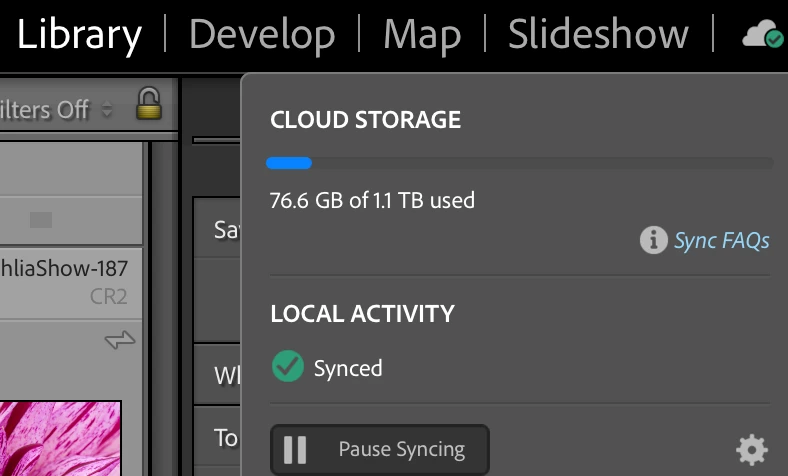Go to the Slideshow module

pos(598,35)
